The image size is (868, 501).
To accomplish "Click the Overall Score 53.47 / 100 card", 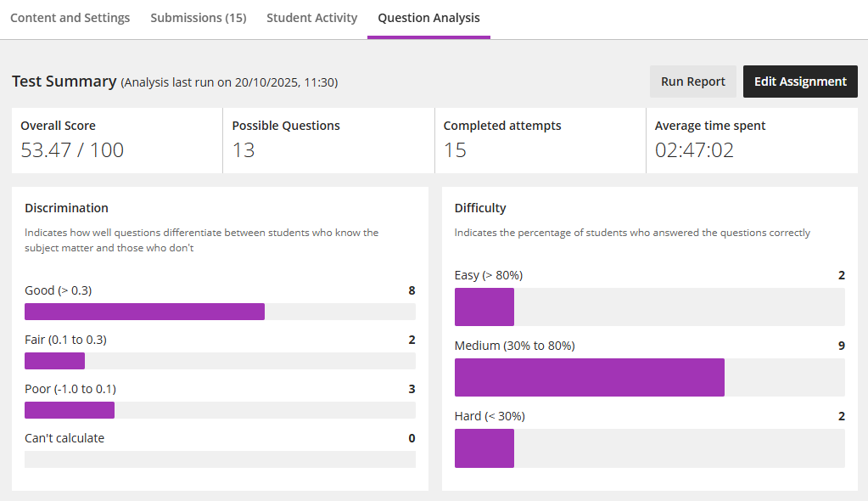I will coord(117,140).
